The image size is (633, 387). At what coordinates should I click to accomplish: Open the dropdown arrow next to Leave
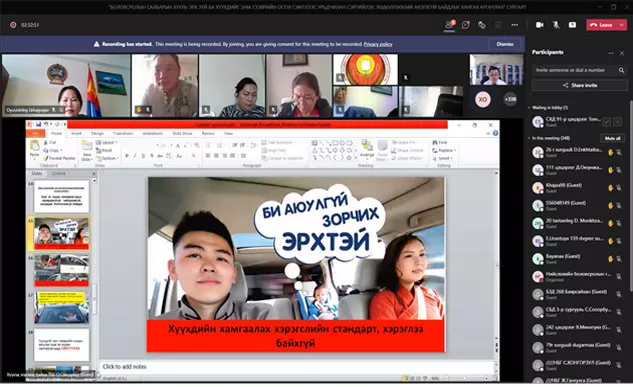pyautogui.click(x=622, y=25)
